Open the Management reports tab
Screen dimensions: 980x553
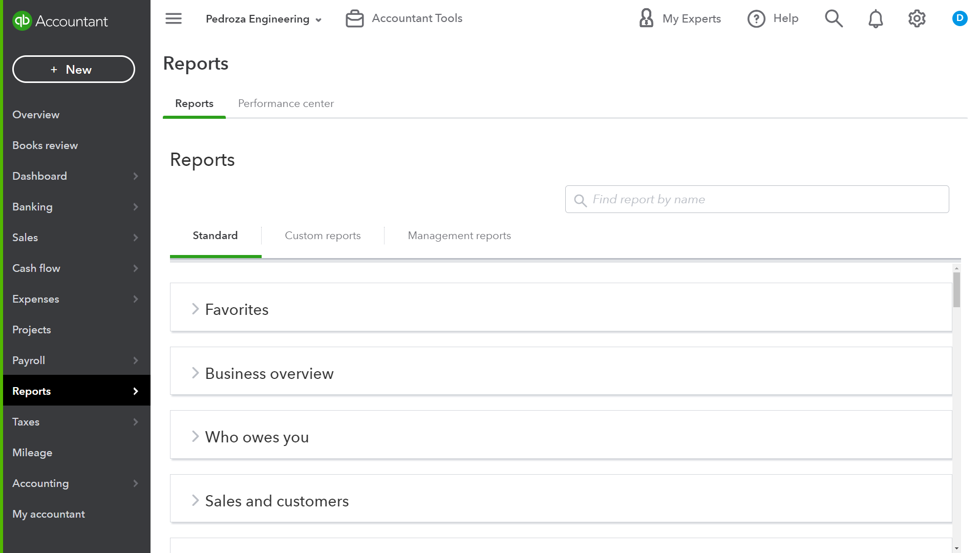(459, 236)
